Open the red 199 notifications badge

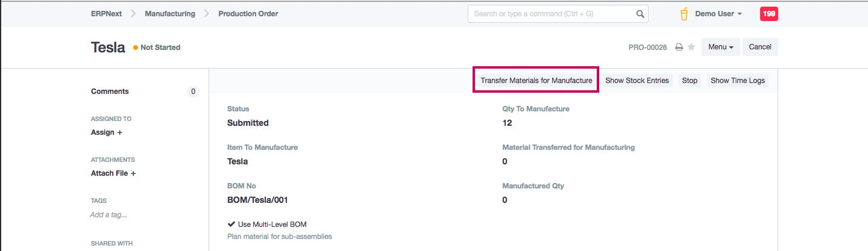point(769,14)
